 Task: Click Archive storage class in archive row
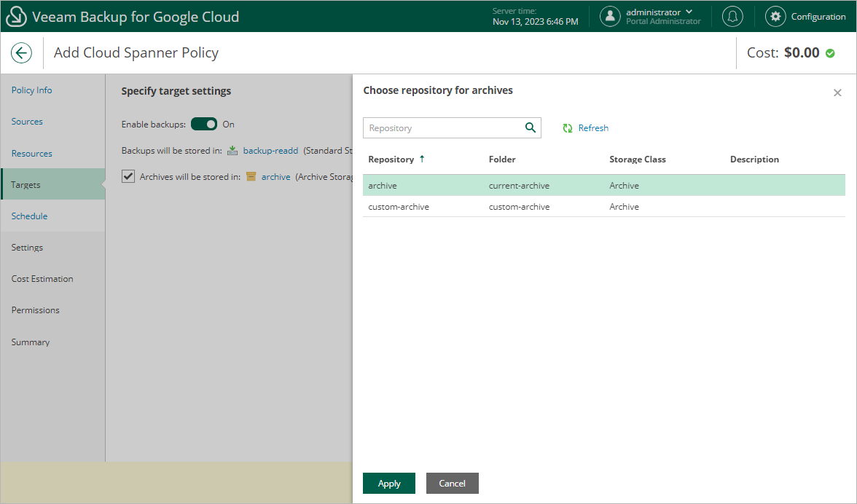tap(624, 185)
